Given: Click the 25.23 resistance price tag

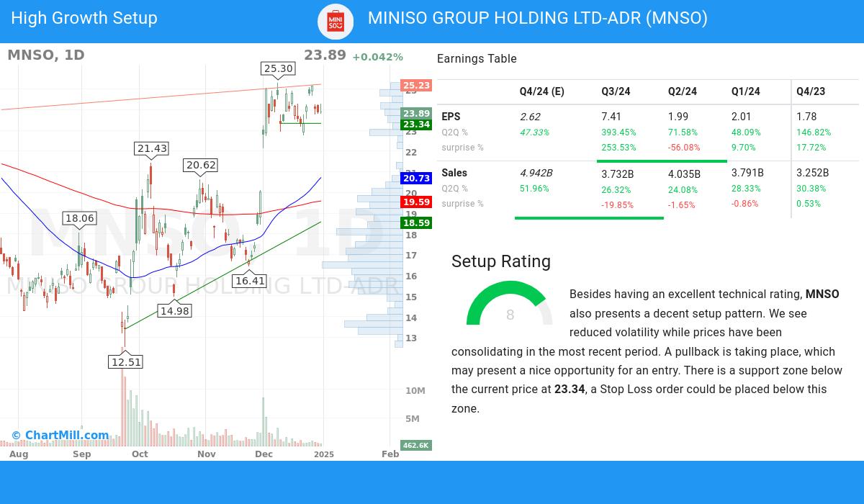Looking at the screenshot, I should [x=416, y=86].
